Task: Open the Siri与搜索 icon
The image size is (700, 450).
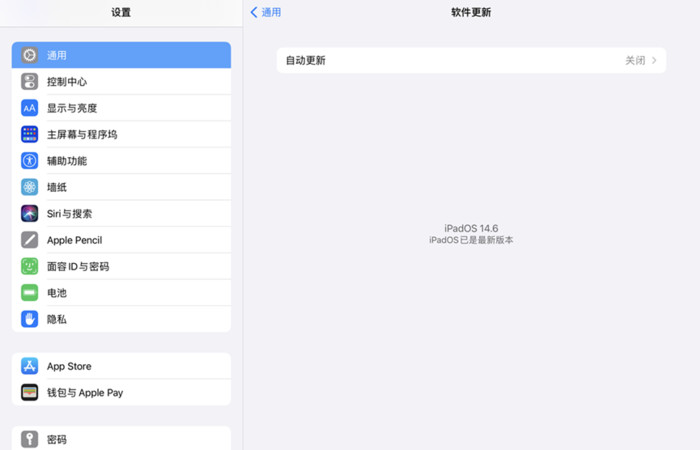Action: 29,213
